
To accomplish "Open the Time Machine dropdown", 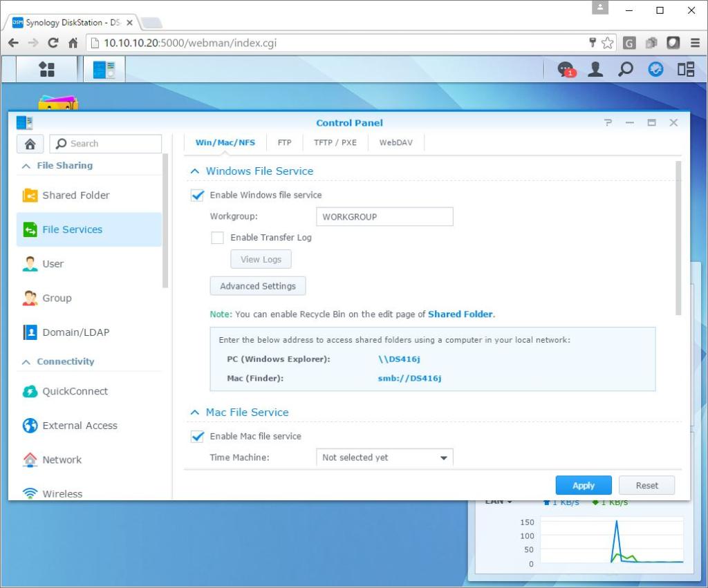I will tap(384, 457).
